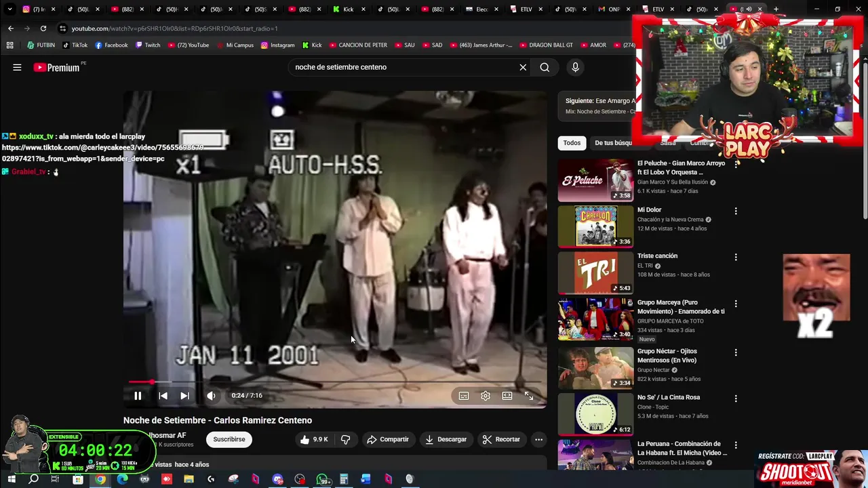
Task: Open CANCION DE PETER bookmark
Action: 358,45
